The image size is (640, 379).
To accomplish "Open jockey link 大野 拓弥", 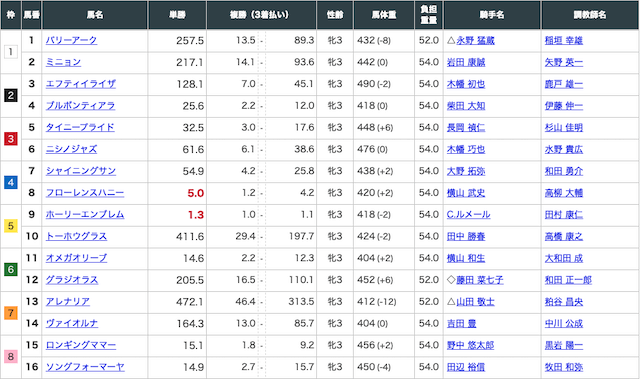I will pyautogui.click(x=466, y=171).
